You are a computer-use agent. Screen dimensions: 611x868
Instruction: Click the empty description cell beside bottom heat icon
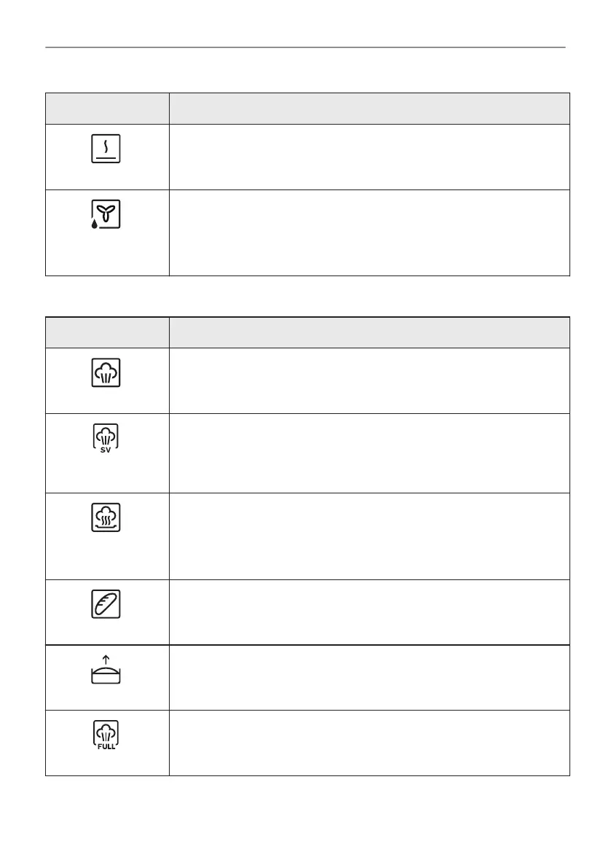[x=369, y=157]
